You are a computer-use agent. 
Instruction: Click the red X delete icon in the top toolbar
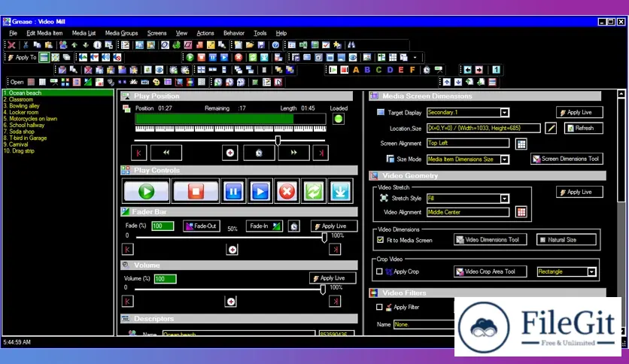click(11, 45)
